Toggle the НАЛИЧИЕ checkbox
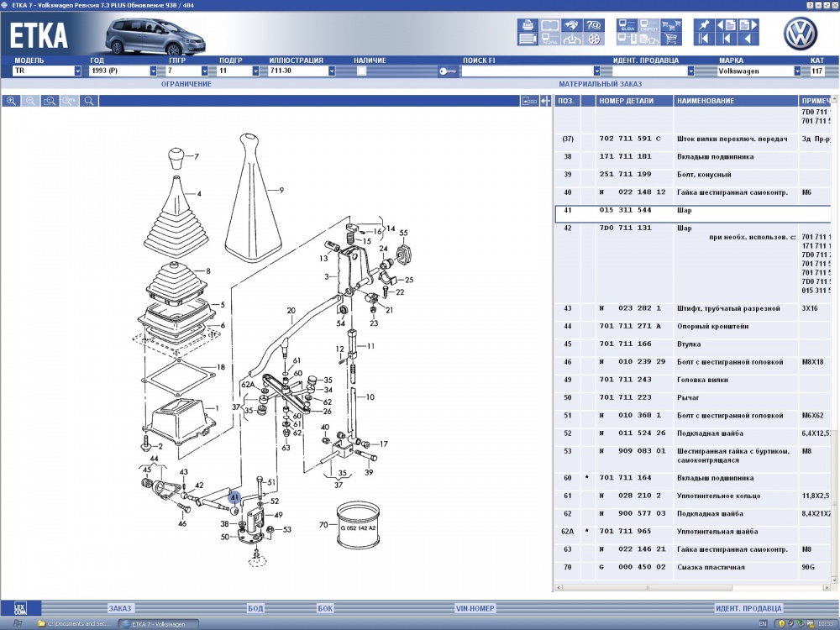Image resolution: width=840 pixels, height=630 pixels. pos(361,71)
